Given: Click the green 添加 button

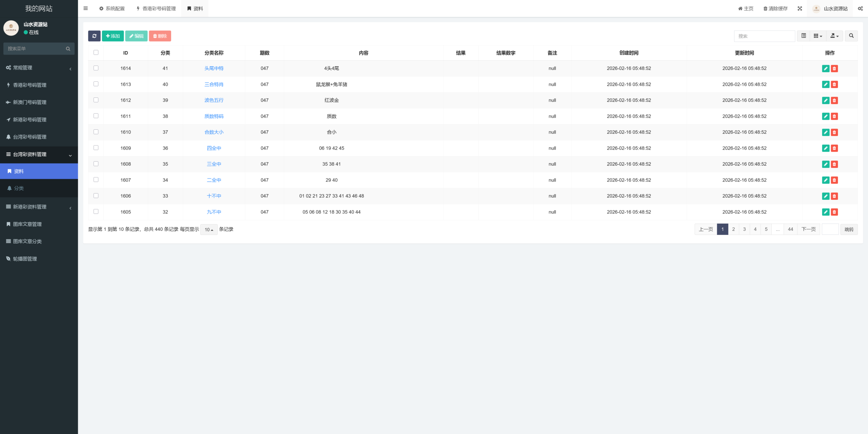Looking at the screenshot, I should coord(113,36).
